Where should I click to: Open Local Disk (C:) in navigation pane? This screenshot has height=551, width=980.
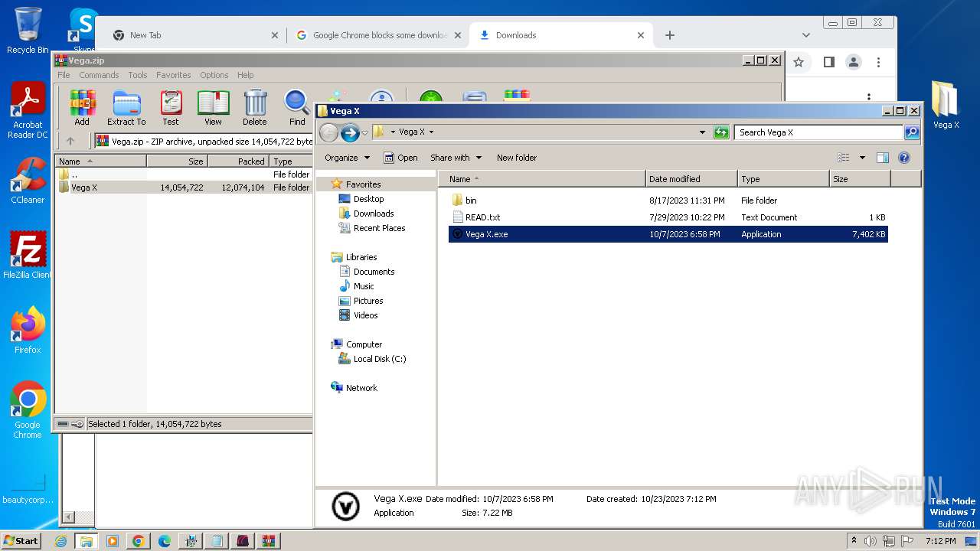(379, 359)
